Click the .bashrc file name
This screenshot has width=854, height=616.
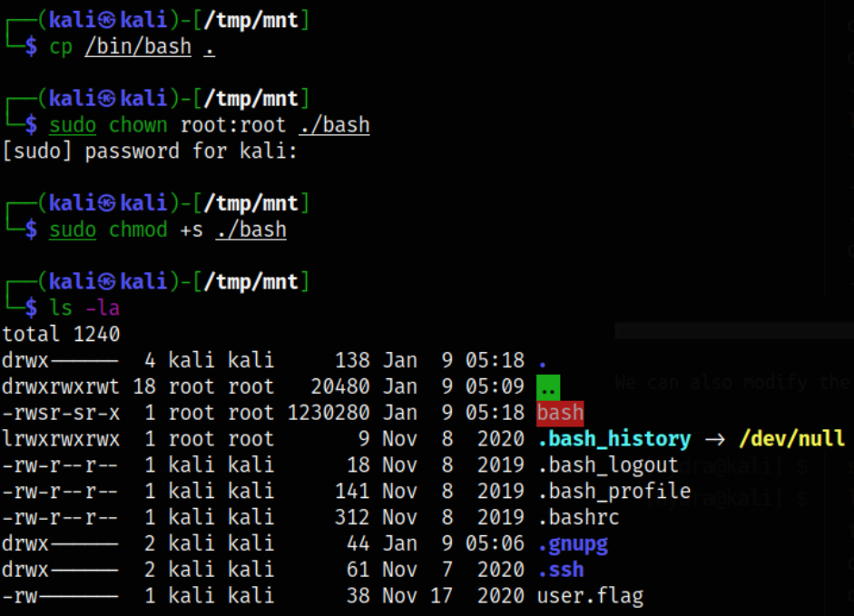[x=578, y=517]
